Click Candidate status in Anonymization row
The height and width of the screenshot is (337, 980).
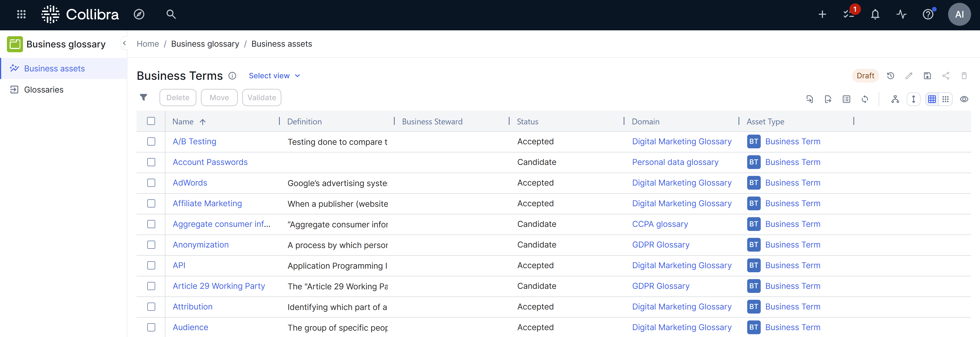(536, 245)
